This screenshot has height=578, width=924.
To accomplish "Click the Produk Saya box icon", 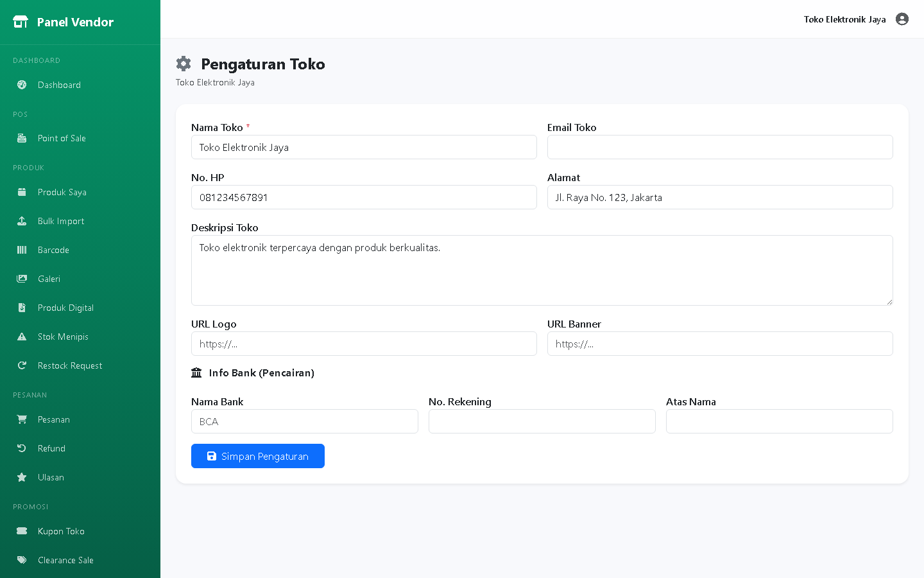I will click(22, 192).
